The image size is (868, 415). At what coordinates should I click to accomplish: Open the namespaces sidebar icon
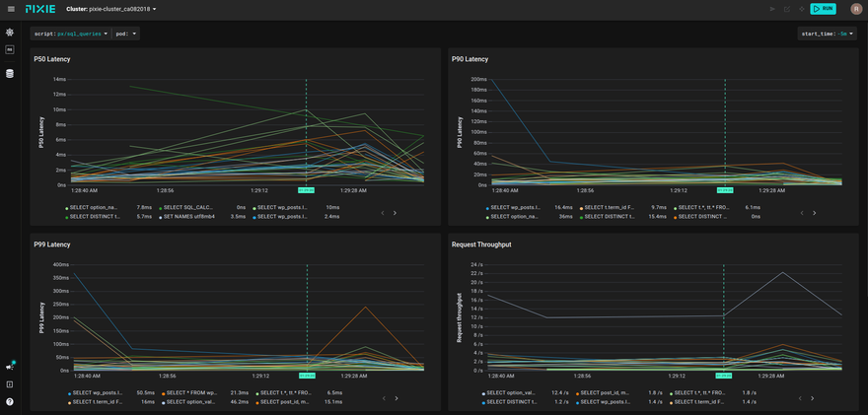click(10, 49)
